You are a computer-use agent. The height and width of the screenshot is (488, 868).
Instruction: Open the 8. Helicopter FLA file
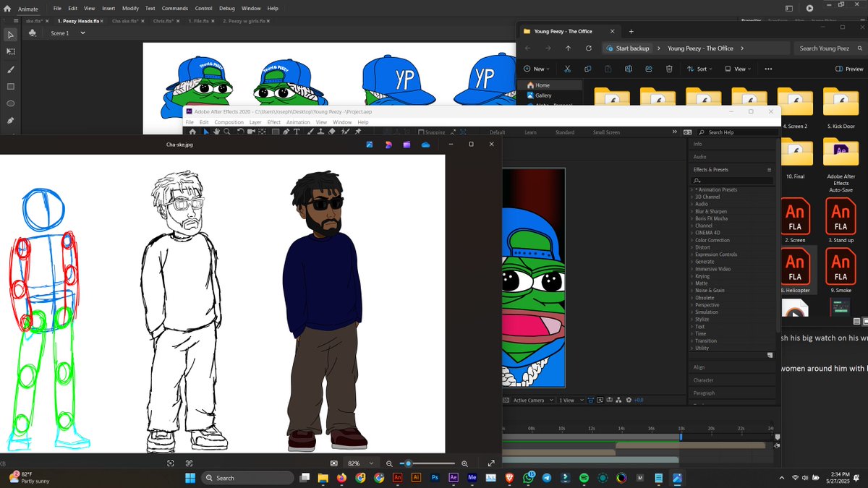795,269
